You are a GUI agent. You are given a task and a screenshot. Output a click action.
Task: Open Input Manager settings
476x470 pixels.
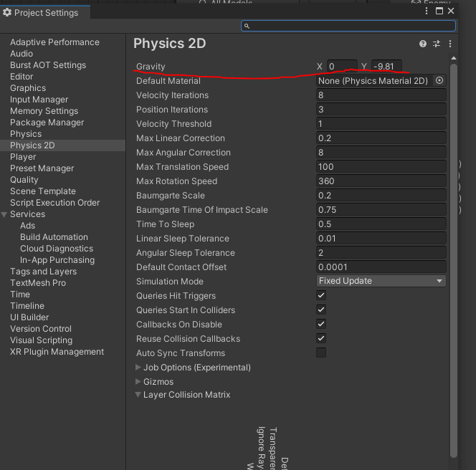point(39,100)
